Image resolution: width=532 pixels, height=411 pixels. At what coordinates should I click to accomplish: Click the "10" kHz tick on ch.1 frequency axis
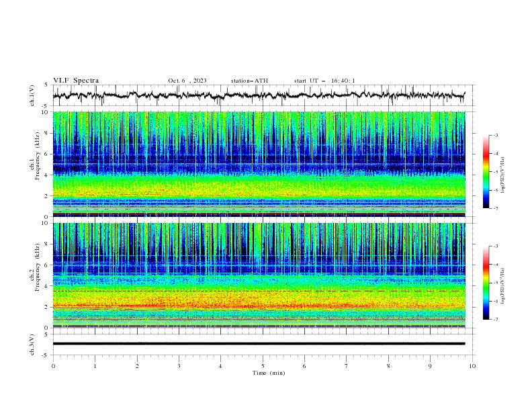[45, 112]
